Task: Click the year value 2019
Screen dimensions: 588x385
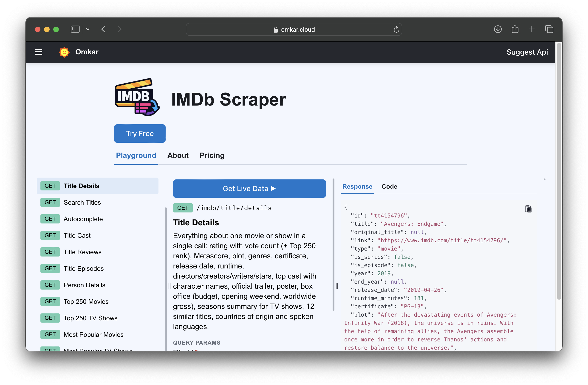Action: tap(384, 273)
